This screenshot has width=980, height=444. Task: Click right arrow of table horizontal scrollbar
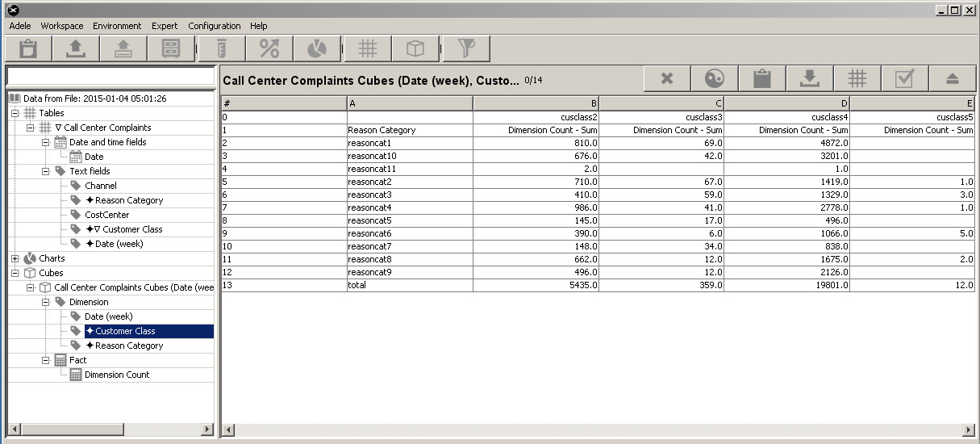click(969, 430)
